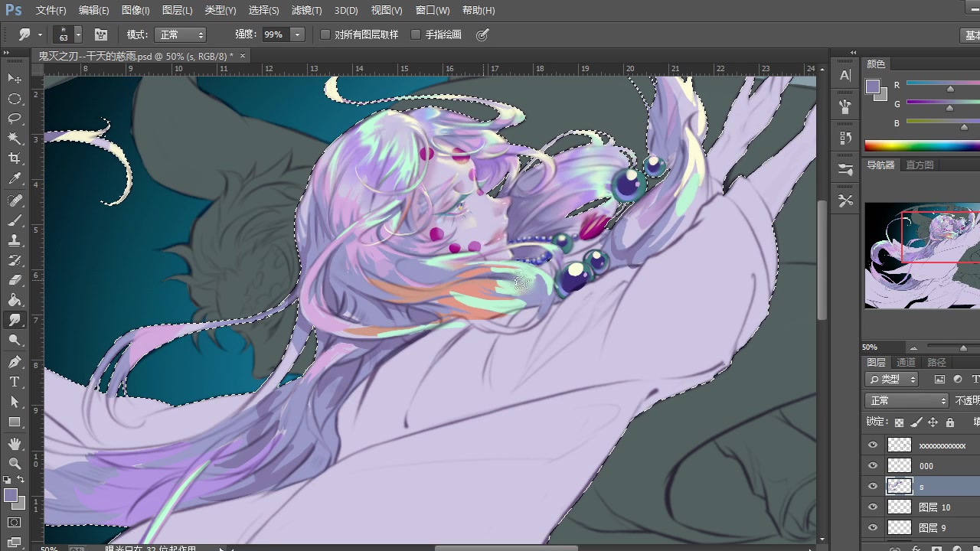This screenshot has width=980, height=551.
Task: Select the Brush tool
Action: pos(15,220)
